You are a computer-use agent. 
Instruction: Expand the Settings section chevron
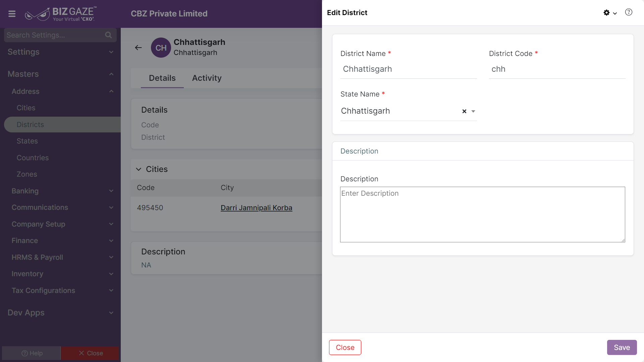click(111, 52)
